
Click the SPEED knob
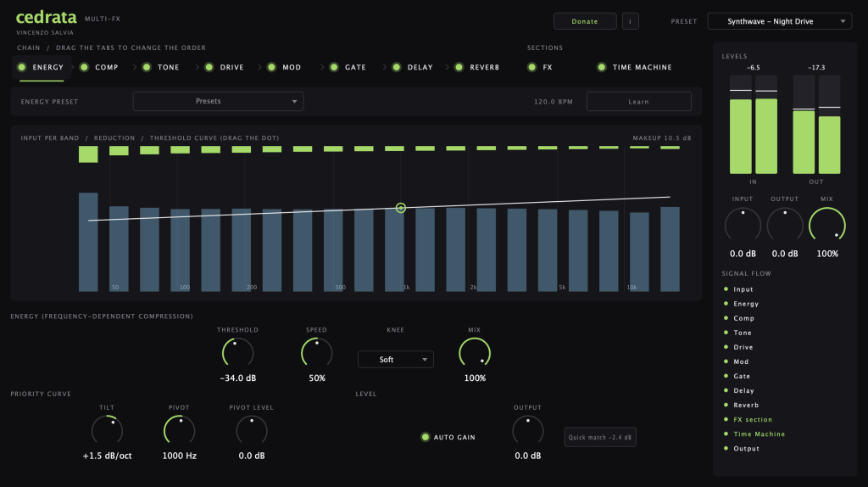coord(317,353)
